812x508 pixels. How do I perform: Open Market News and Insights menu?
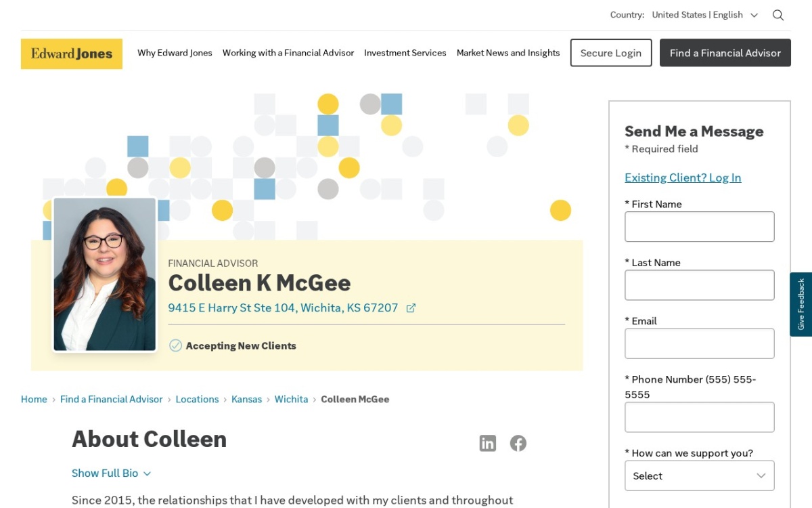[x=508, y=53]
